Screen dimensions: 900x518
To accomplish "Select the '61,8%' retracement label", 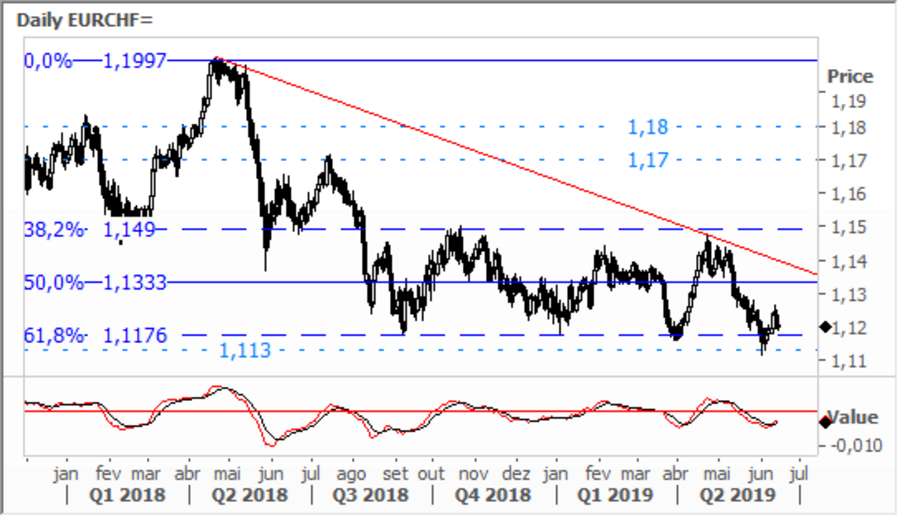I will (54, 335).
